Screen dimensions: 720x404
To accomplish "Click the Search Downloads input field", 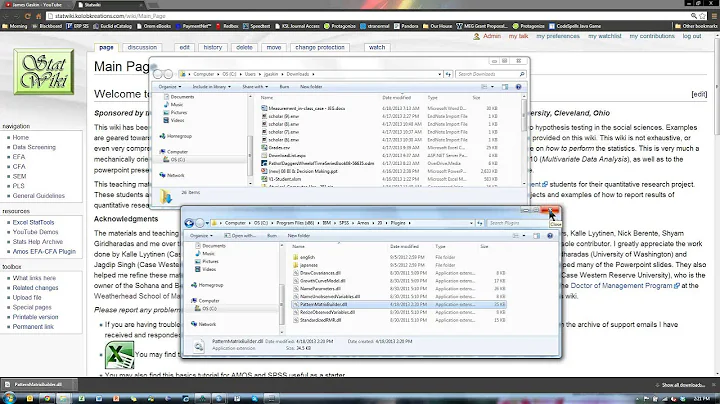I will coord(488,74).
